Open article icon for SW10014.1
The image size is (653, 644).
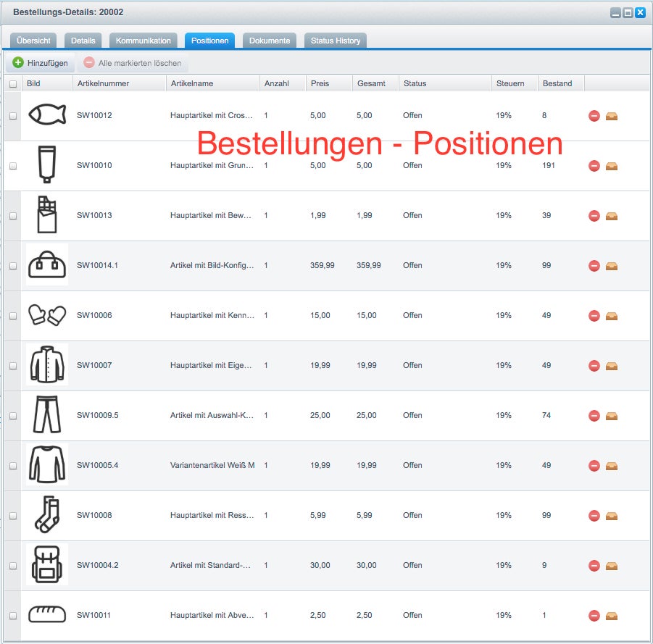click(612, 266)
